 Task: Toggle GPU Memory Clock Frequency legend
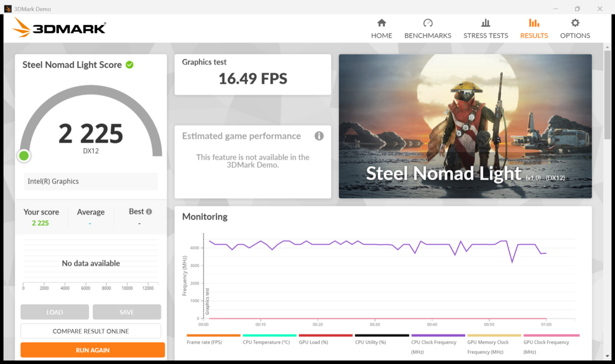pos(494,344)
